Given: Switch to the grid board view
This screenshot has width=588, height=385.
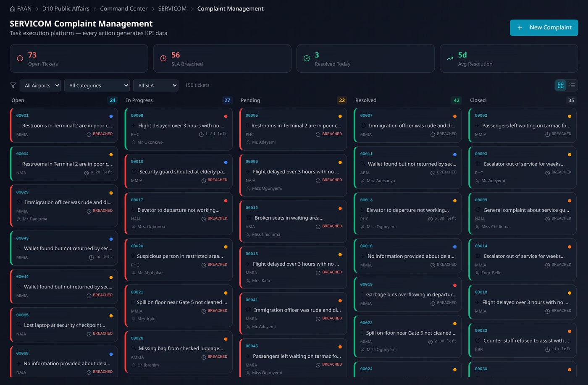Looking at the screenshot, I should coord(561,85).
